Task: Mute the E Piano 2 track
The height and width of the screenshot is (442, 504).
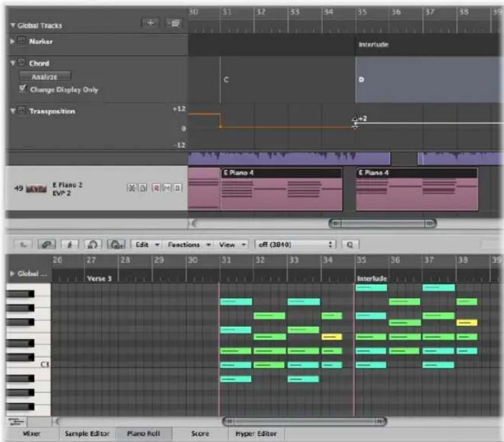Action: [x=167, y=188]
